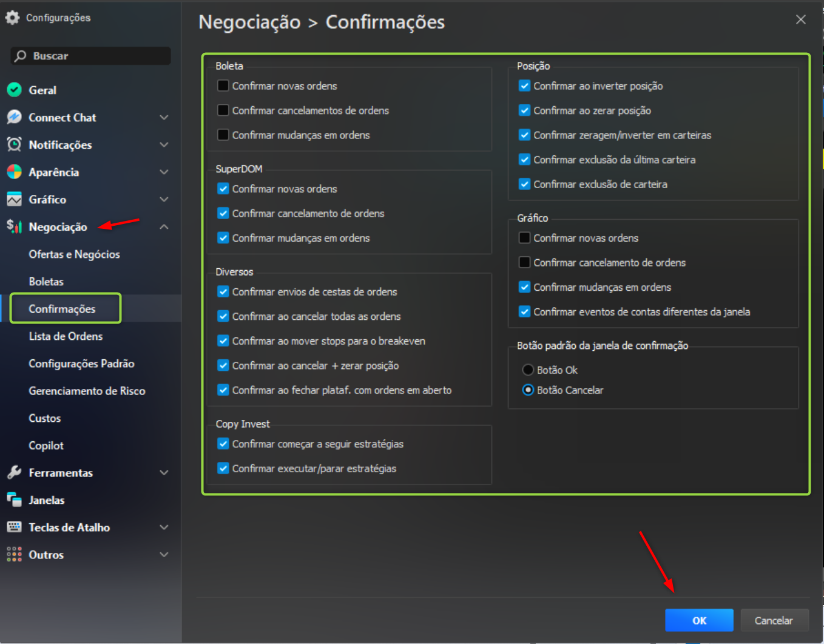Image resolution: width=824 pixels, height=644 pixels.
Task: Enable Gráfico confirmar cancelamento de ordens
Action: (x=525, y=262)
